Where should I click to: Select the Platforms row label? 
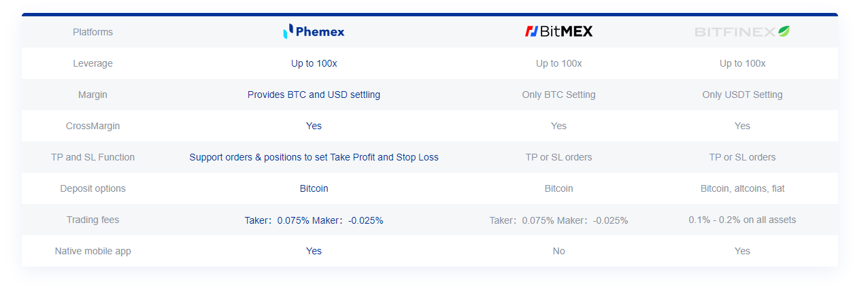[x=93, y=32]
